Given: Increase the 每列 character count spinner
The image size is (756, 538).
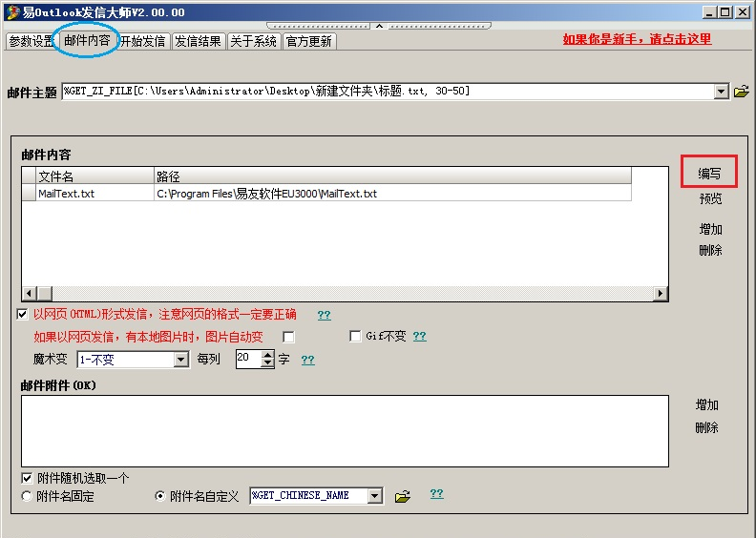Looking at the screenshot, I should pos(267,355).
